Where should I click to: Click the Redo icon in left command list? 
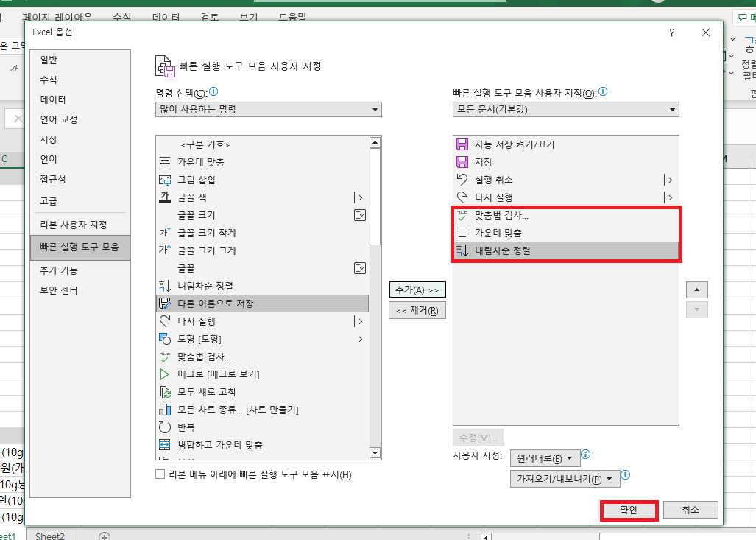coord(165,321)
